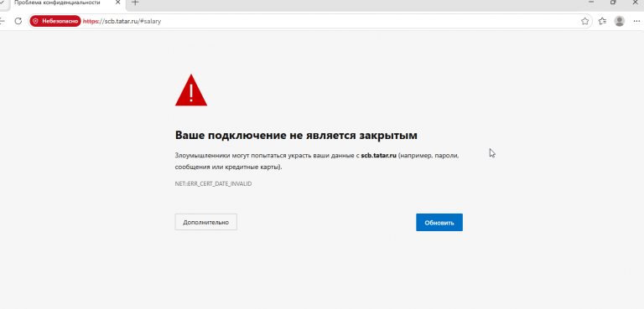Open the user profile avatar
This screenshot has width=644, height=309.
point(620,21)
